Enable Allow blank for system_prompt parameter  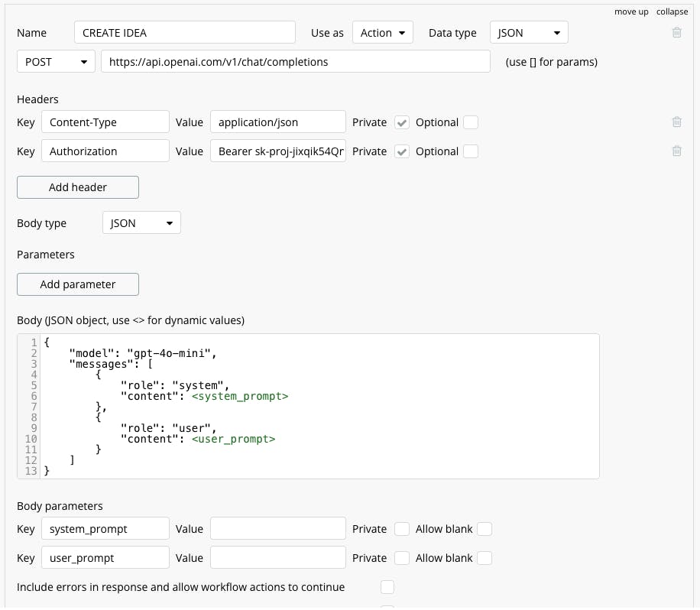(x=484, y=529)
